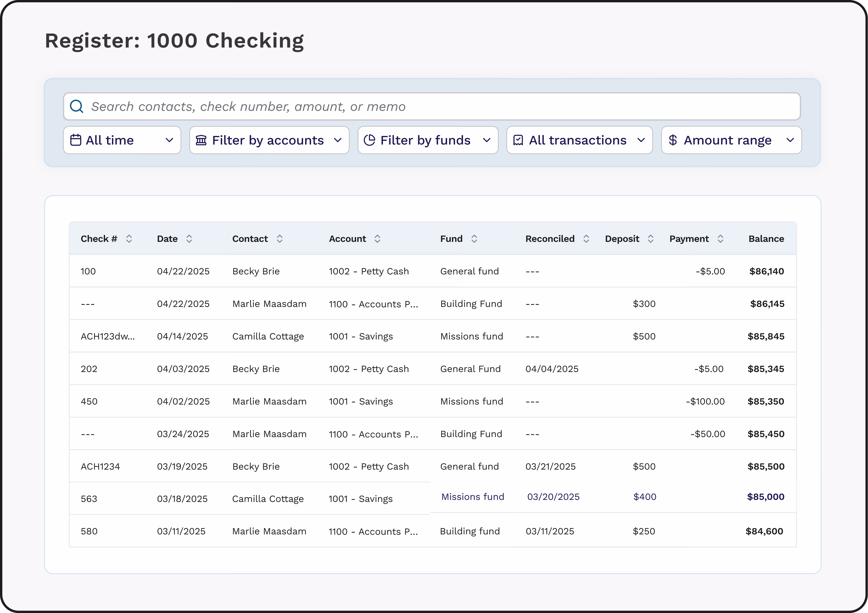The width and height of the screenshot is (868, 613).
Task: Click the calendar icon beside All time
Action: coord(76,140)
